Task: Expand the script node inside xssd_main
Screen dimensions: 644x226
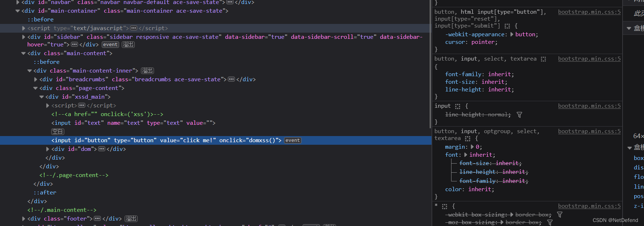Action: pos(48,106)
